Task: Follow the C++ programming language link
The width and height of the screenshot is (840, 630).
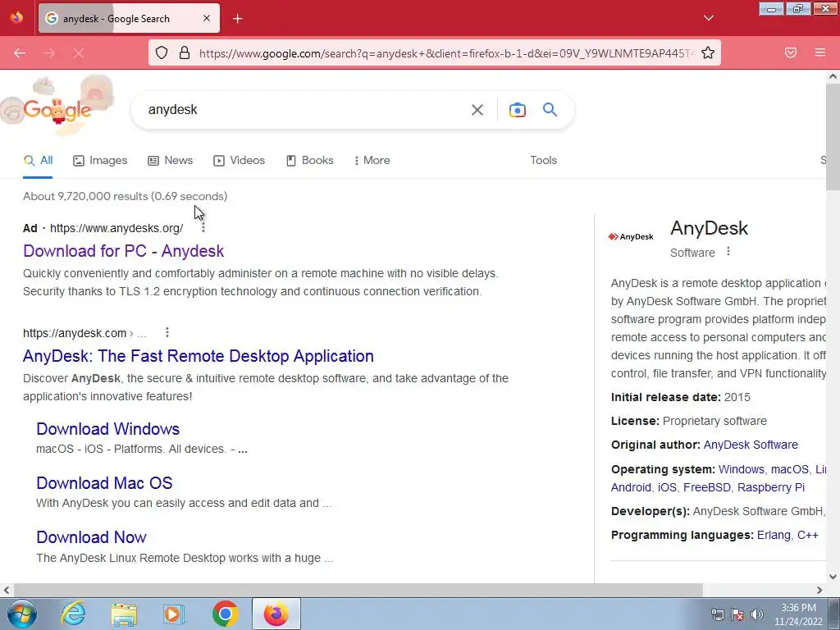Action: coord(807,535)
